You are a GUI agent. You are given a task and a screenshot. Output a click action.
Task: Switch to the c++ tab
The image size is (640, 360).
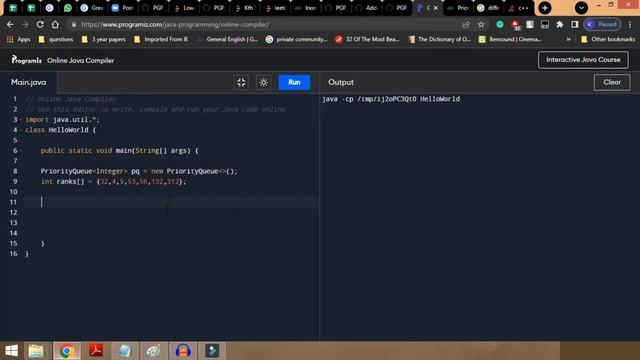click(519, 8)
